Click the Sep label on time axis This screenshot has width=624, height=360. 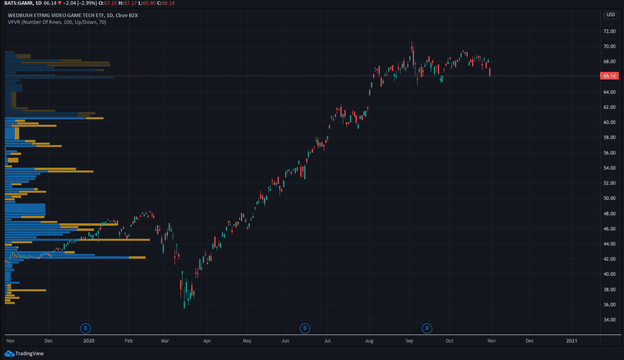(410, 341)
